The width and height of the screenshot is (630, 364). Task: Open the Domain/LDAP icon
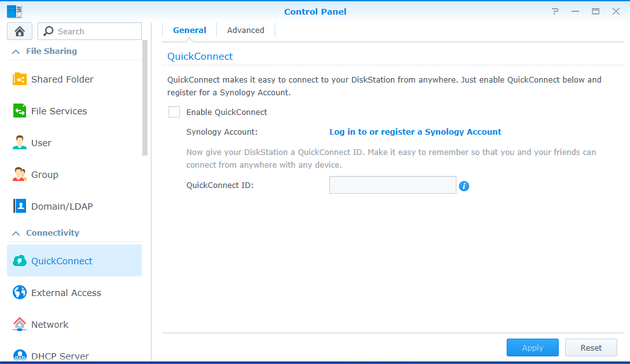19,206
